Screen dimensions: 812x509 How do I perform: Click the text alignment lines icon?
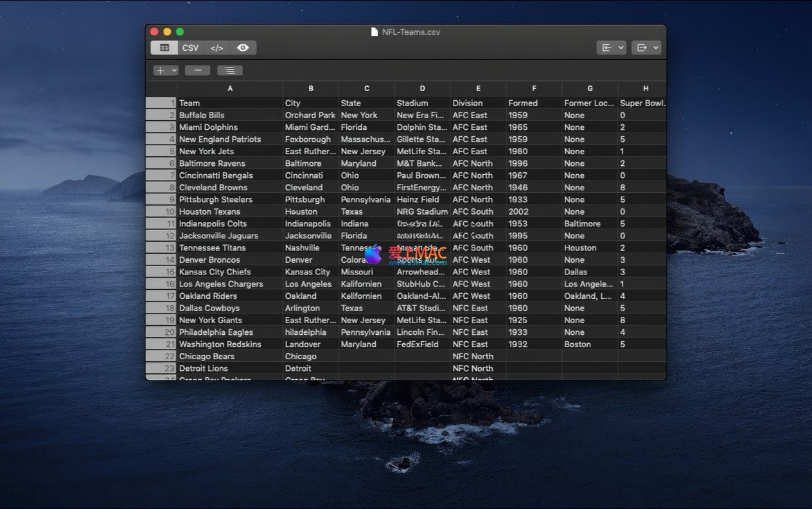click(229, 71)
